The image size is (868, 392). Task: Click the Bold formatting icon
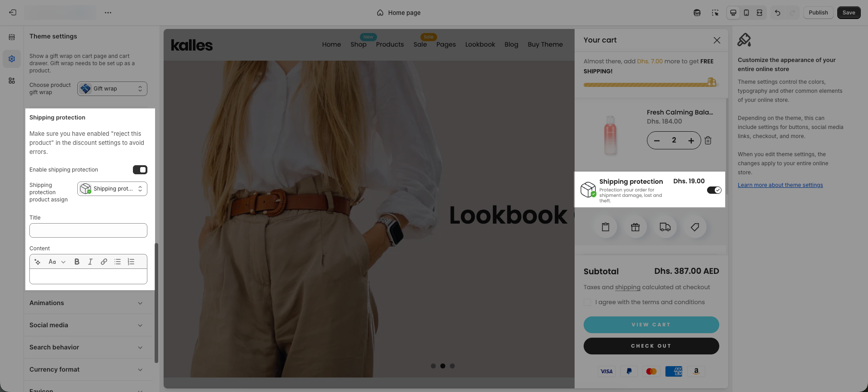point(77,262)
